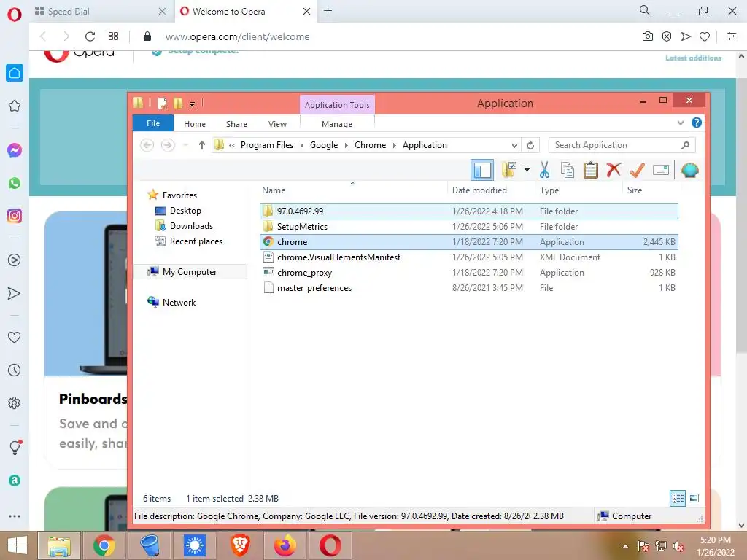This screenshot has height=560, width=747.
Task: Launch Brave from the taskbar
Action: (x=240, y=545)
